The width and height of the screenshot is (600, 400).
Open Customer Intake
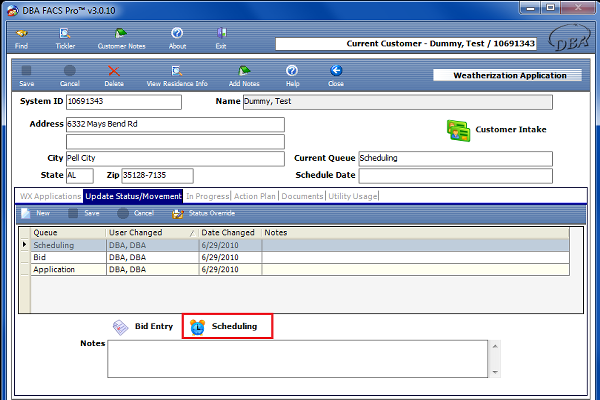click(497, 130)
